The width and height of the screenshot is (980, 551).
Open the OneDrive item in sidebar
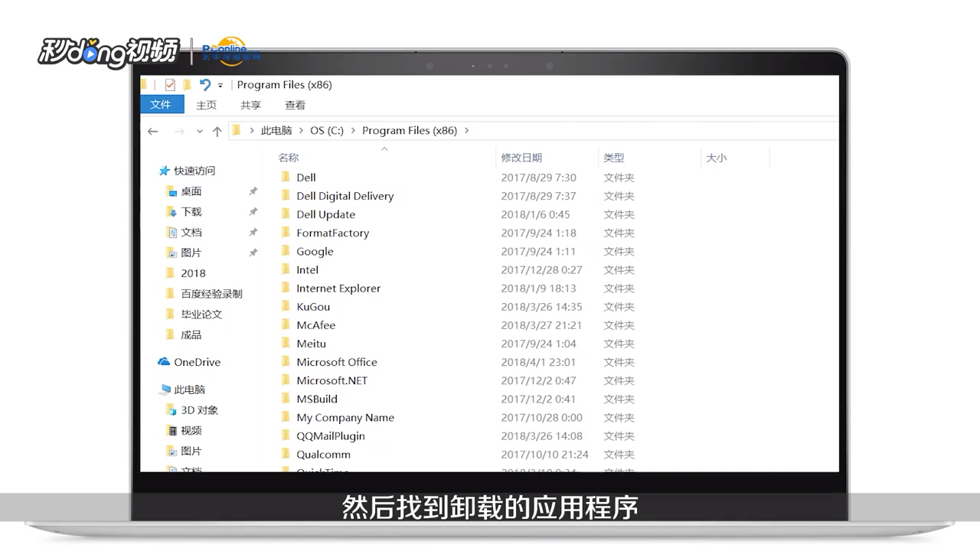[196, 361]
